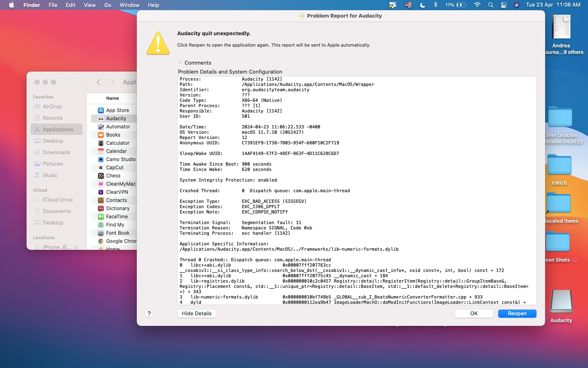The width and height of the screenshot is (588, 368).
Task: Click the Wi-Fi status icon
Action: [x=477, y=5]
